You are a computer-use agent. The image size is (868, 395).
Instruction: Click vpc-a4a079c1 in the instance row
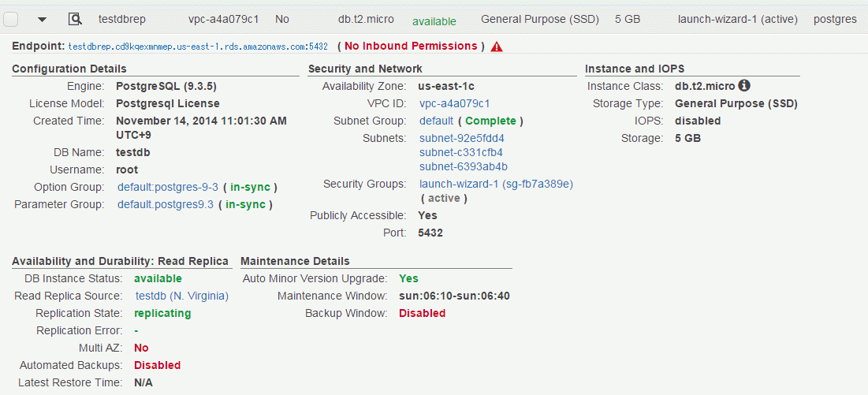click(x=224, y=20)
